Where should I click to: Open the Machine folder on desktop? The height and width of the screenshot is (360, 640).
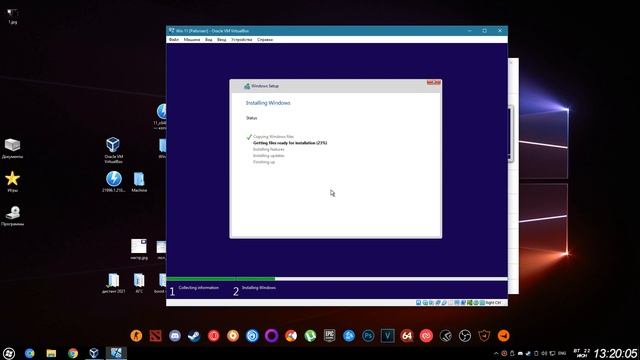coord(139,182)
